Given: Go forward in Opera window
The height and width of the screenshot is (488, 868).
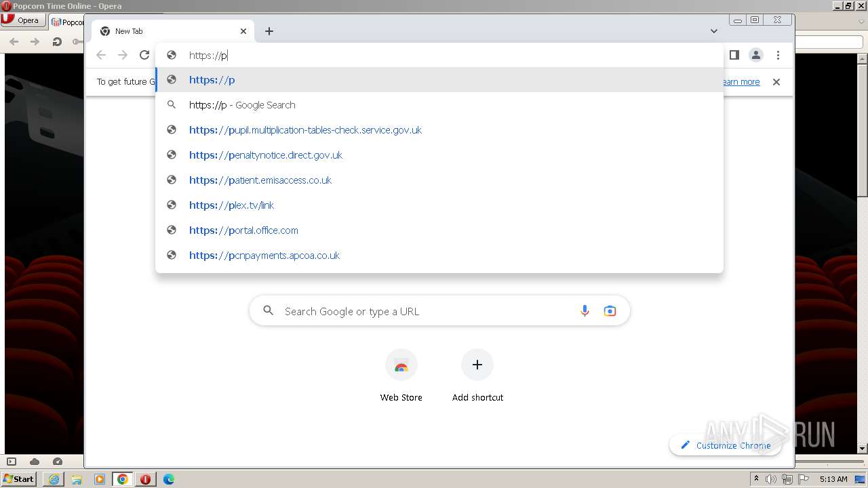Looking at the screenshot, I should coord(35,42).
